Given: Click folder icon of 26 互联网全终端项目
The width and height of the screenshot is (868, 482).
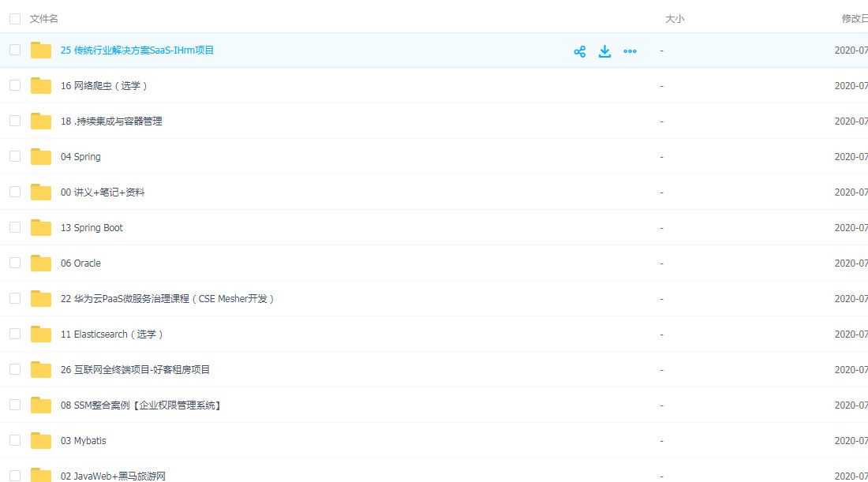Looking at the screenshot, I should coord(41,370).
